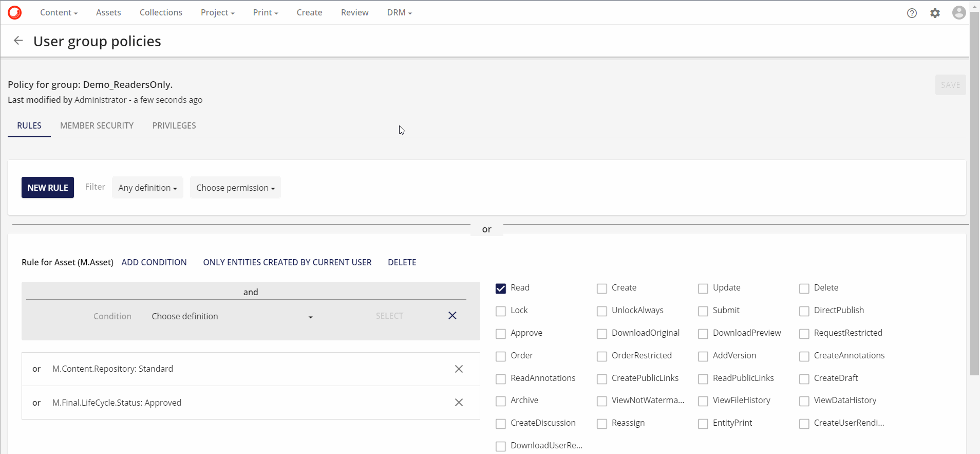
Task: Open the settings gear icon
Action: (x=935, y=13)
